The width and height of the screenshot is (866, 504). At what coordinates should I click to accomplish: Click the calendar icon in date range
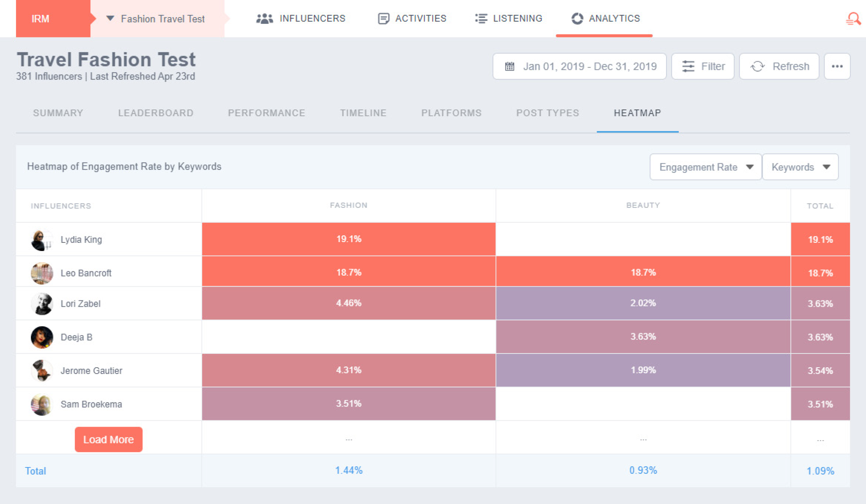[510, 67]
